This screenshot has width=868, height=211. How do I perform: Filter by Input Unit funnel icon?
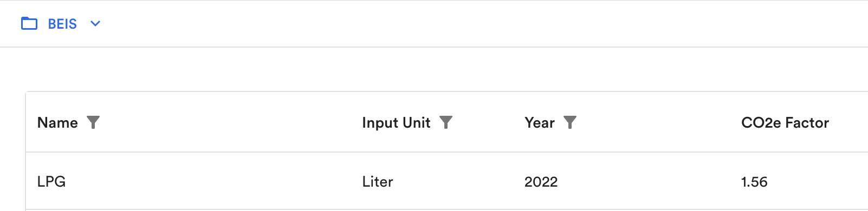click(445, 122)
